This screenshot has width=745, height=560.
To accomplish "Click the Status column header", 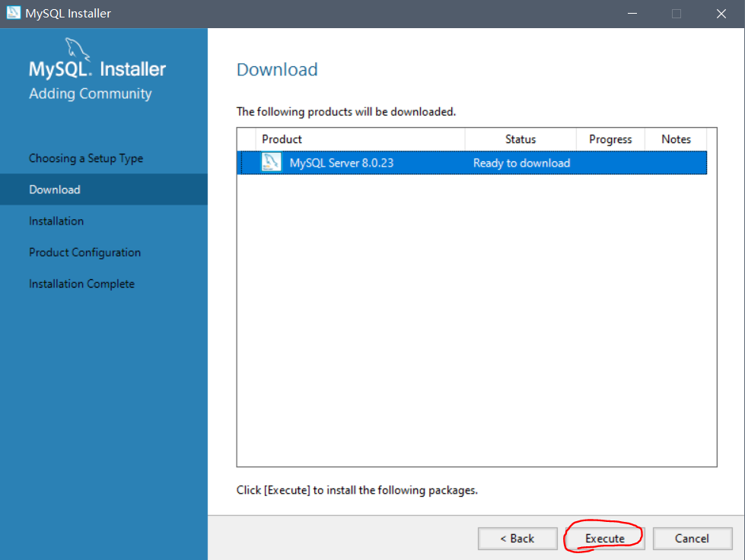I will click(521, 139).
